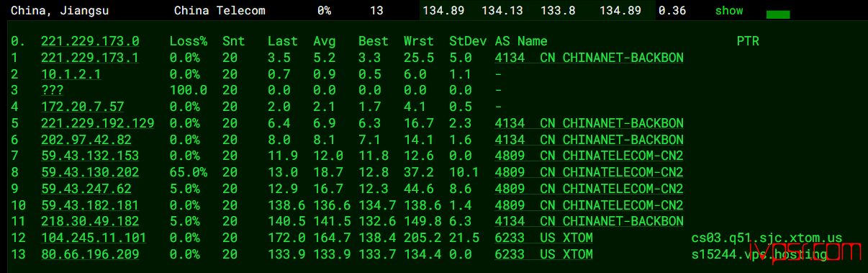Open IP link 59.43.182.181
Image resolution: width=868 pixels, height=273 pixels.
(x=90, y=205)
